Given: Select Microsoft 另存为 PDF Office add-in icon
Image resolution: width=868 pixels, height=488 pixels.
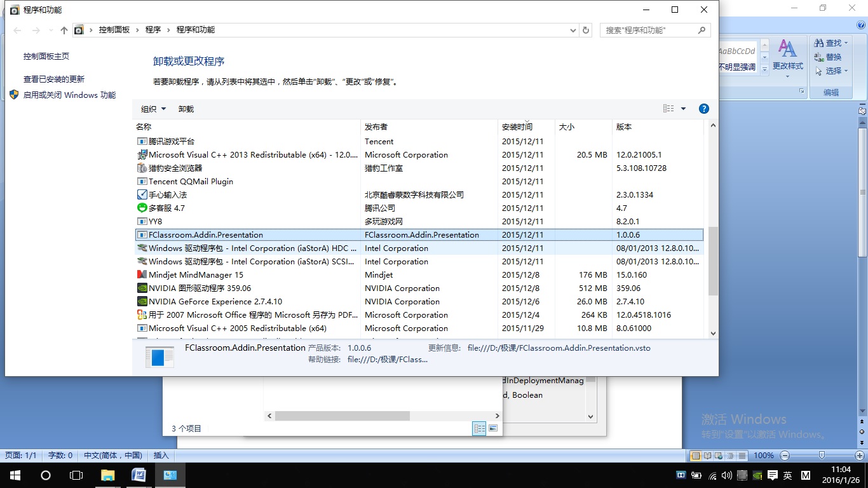Looking at the screenshot, I should pyautogui.click(x=142, y=315).
